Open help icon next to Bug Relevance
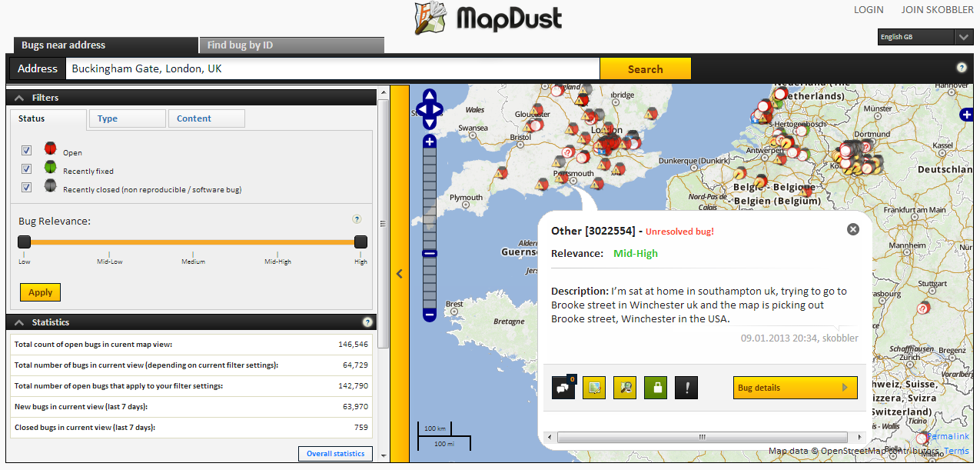This screenshot has height=470, width=980. click(x=357, y=219)
